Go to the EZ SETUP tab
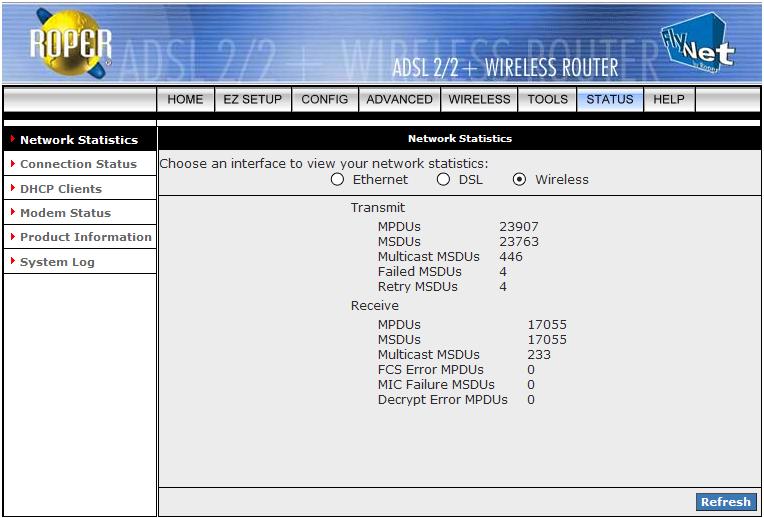The height and width of the screenshot is (518, 764). point(252,100)
